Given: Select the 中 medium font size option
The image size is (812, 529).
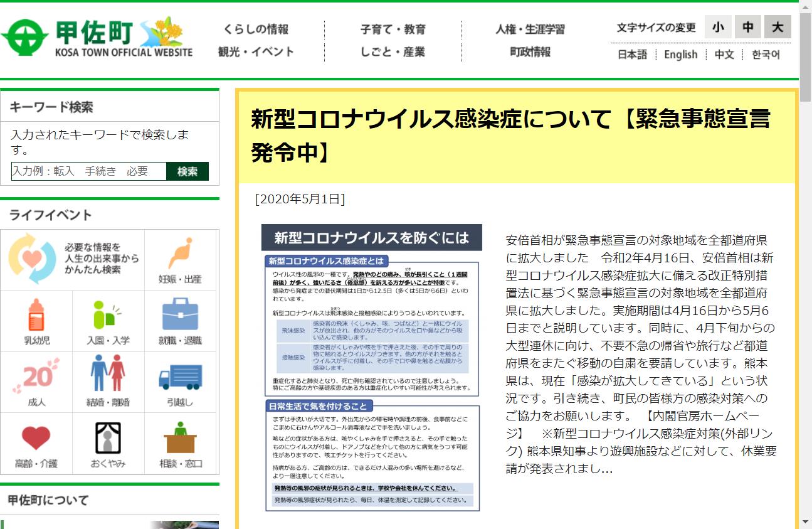Looking at the screenshot, I should (x=747, y=27).
